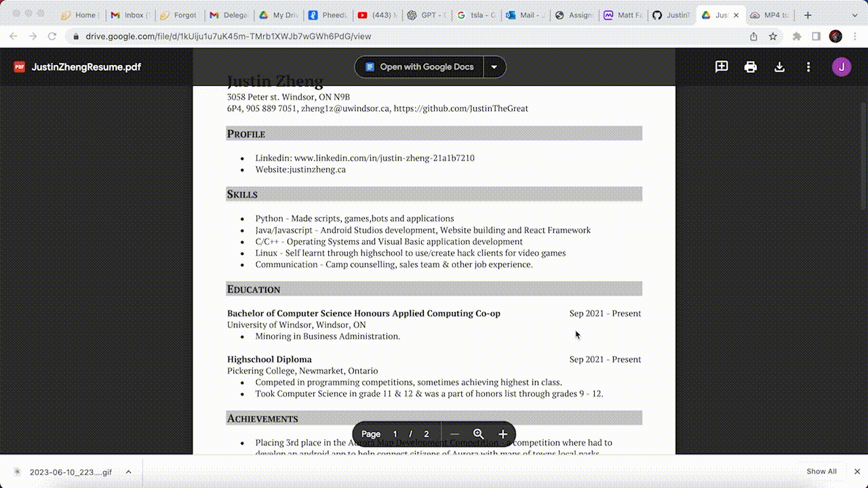Click the Skills section heading
This screenshot has height=488, width=868.
point(434,194)
